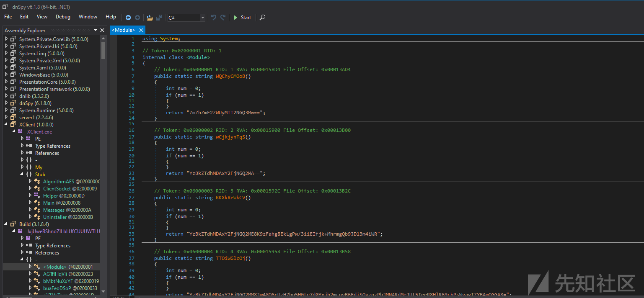The height and width of the screenshot is (298, 644).
Task: Close the Assembly Explorer panel
Action: (x=102, y=30)
